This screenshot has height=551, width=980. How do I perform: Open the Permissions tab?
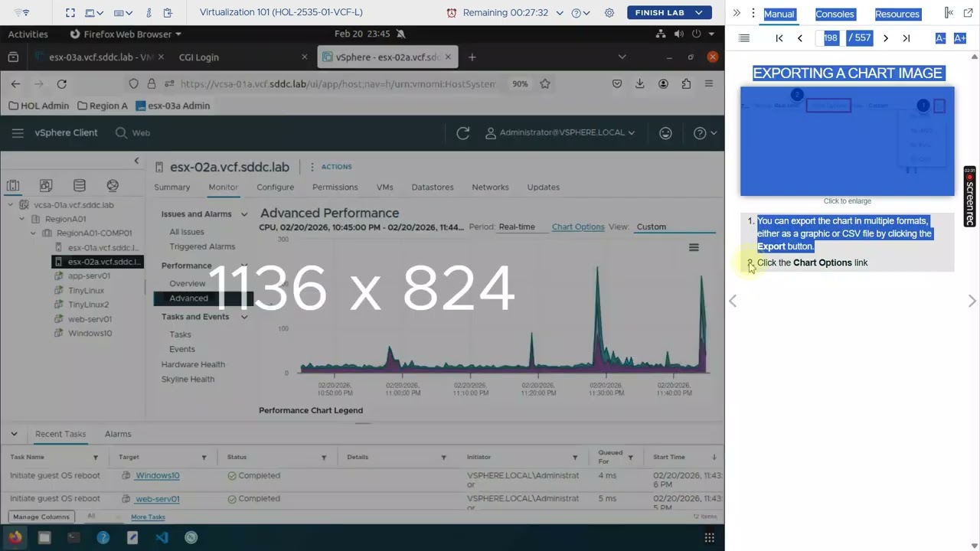(x=335, y=187)
